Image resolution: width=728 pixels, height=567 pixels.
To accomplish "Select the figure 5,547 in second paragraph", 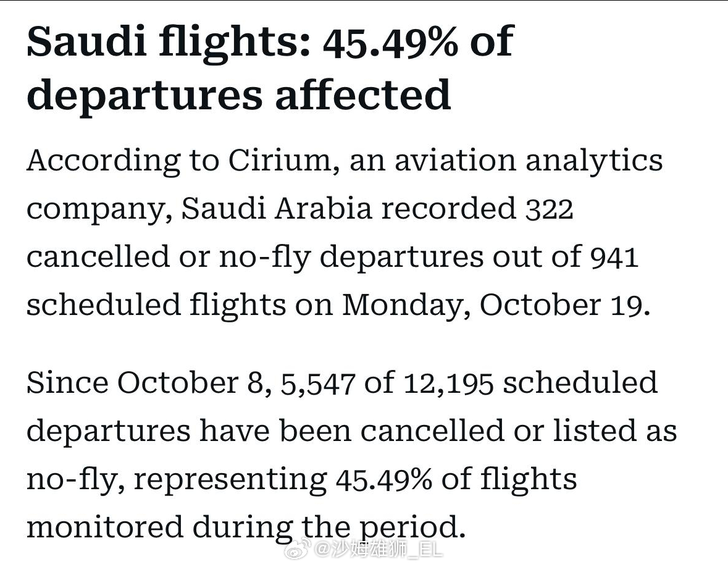I will pyautogui.click(x=318, y=385).
